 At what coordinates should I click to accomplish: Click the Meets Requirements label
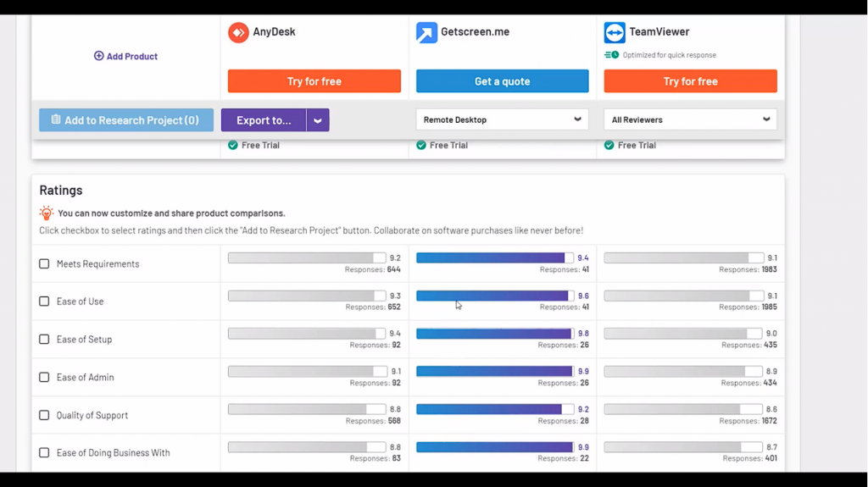98,264
